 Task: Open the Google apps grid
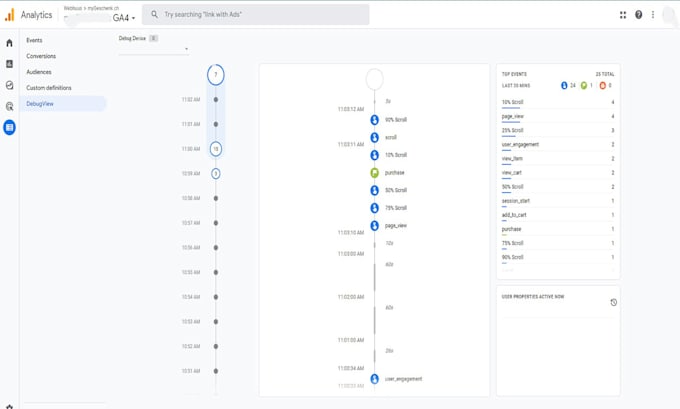[623, 15]
